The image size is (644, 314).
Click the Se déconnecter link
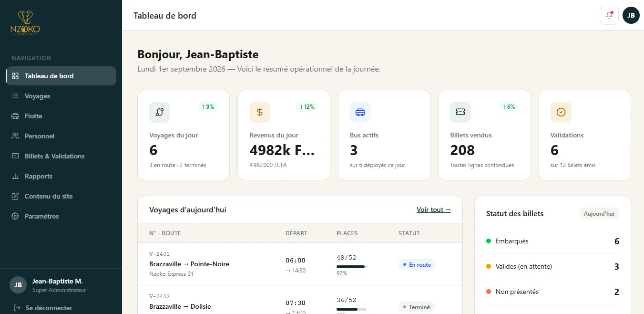[x=49, y=308]
